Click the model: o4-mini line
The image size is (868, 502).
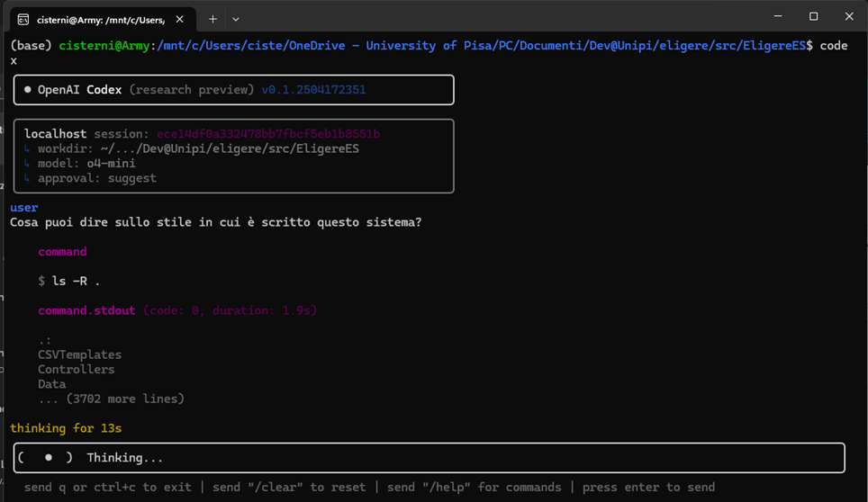[x=80, y=164]
